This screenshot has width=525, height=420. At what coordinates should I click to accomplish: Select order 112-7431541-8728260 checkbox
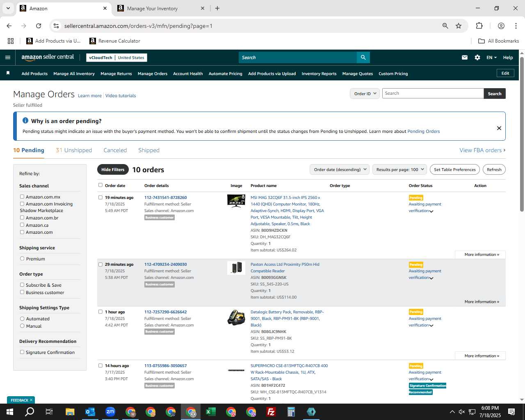(100, 197)
